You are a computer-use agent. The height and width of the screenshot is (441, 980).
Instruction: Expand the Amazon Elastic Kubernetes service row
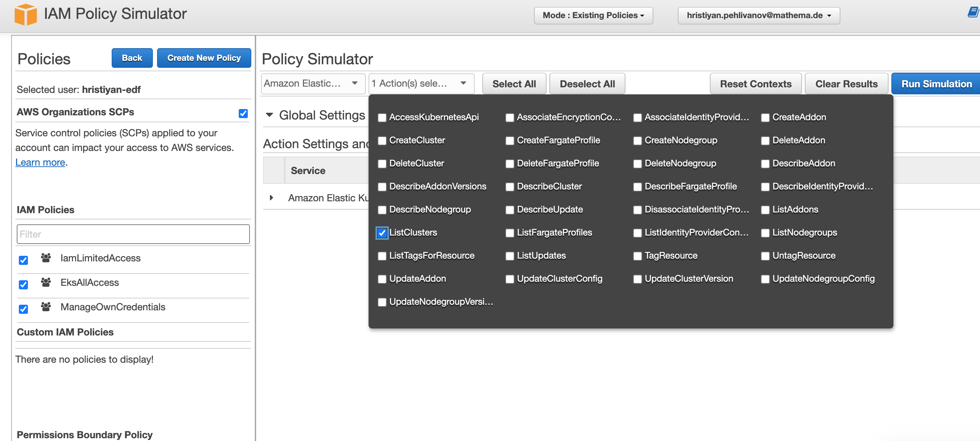pos(271,198)
